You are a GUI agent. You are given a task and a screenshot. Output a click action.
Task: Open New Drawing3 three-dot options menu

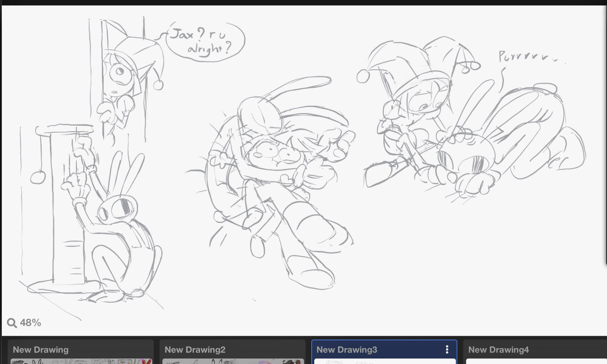[x=447, y=349]
